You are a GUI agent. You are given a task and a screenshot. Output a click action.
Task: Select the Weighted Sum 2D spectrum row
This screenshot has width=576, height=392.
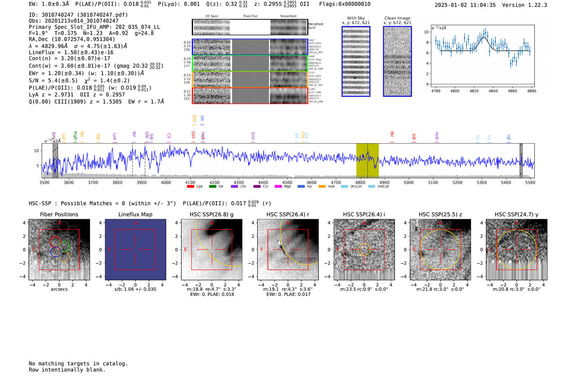click(x=250, y=27)
